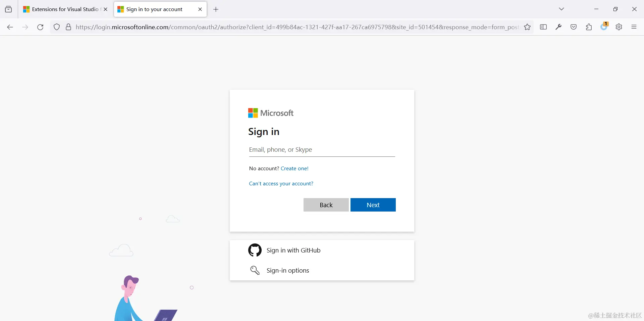Go back to the previous page
The width and height of the screenshot is (644, 321).
10,27
